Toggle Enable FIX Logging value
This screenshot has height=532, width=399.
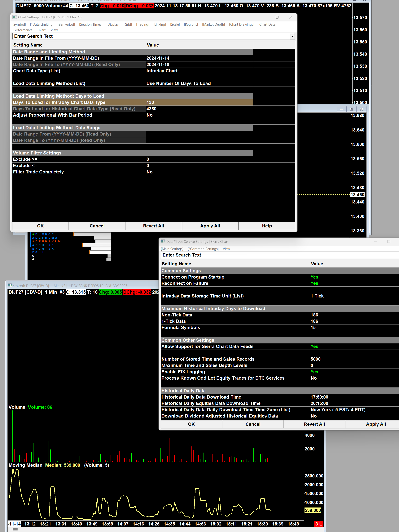click(x=314, y=372)
